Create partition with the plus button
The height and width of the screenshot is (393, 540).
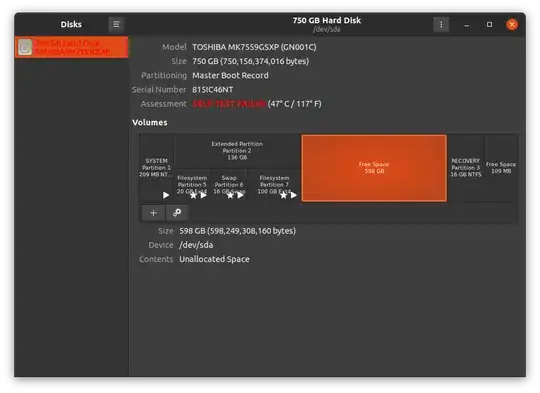[x=153, y=213]
